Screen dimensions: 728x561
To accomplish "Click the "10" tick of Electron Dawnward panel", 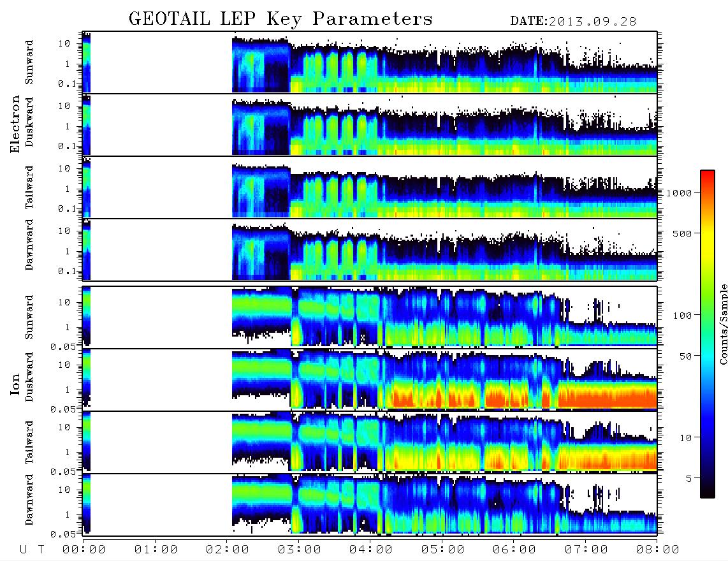I will [64, 231].
